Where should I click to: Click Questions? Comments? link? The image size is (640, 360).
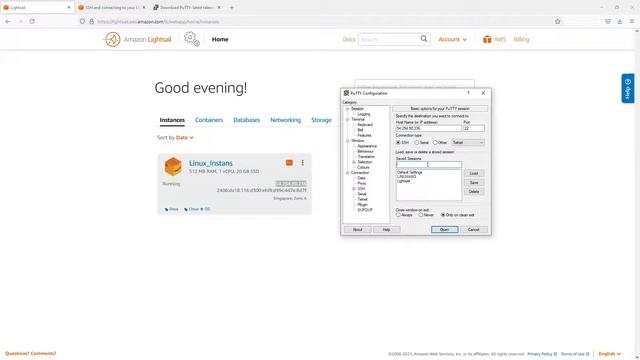31,353
